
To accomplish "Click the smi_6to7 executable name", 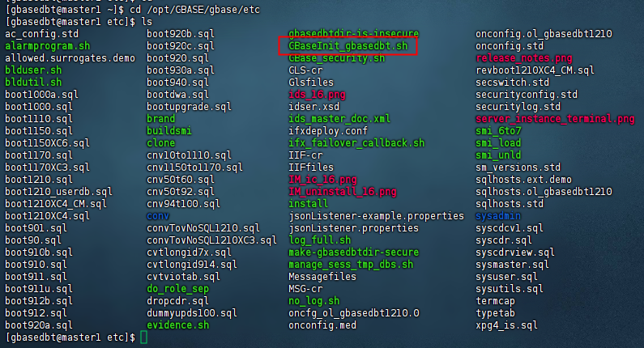I will (x=498, y=131).
